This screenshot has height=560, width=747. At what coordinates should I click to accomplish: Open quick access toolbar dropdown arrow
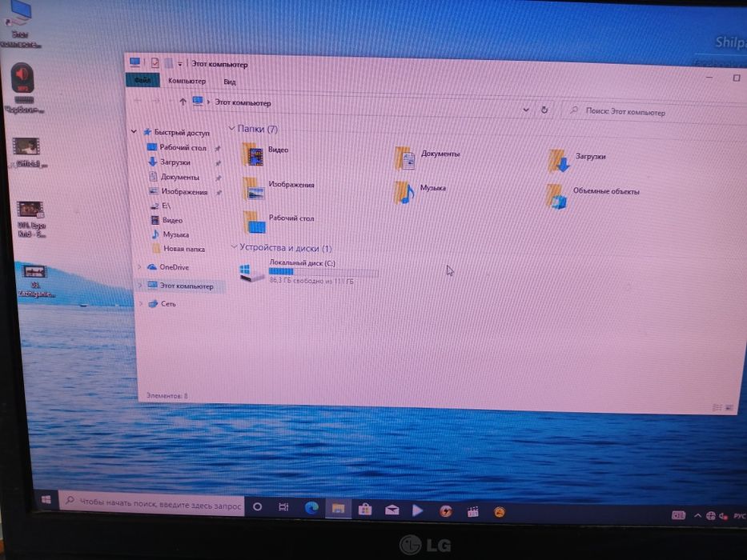pos(180,63)
